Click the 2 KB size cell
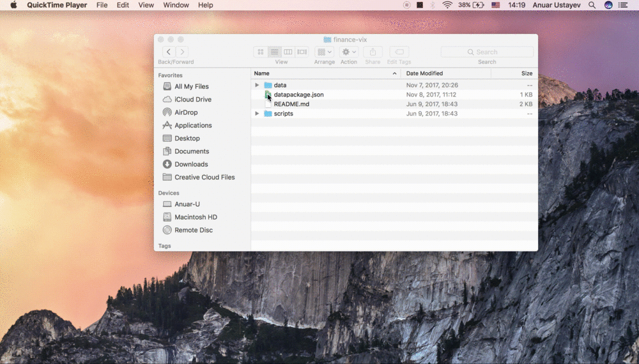Screen dimensions: 639x364 click(x=526, y=104)
